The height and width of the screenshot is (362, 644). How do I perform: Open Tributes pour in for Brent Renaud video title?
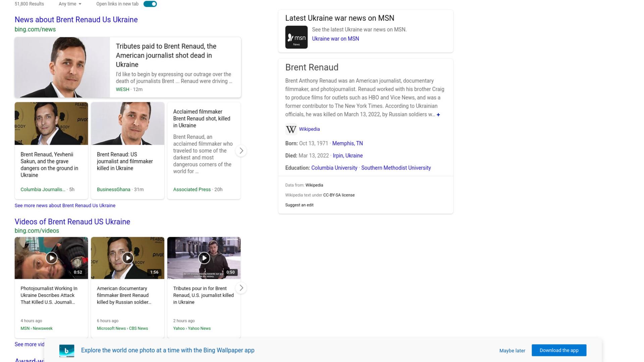tap(203, 295)
